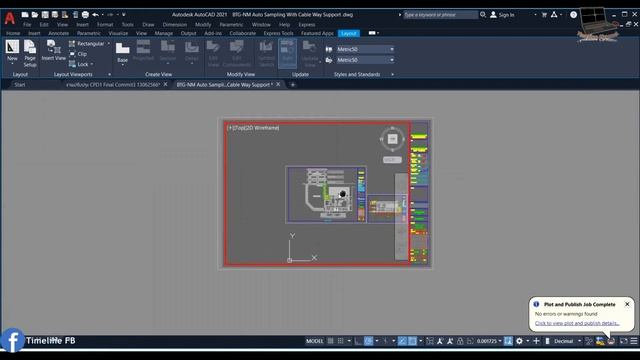Expand the Lock viewport dropdown

(x=92, y=64)
